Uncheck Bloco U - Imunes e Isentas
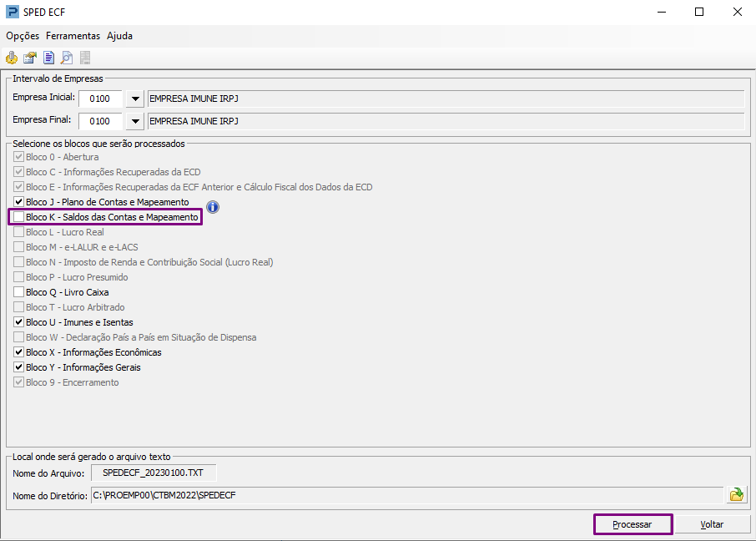 19,322
